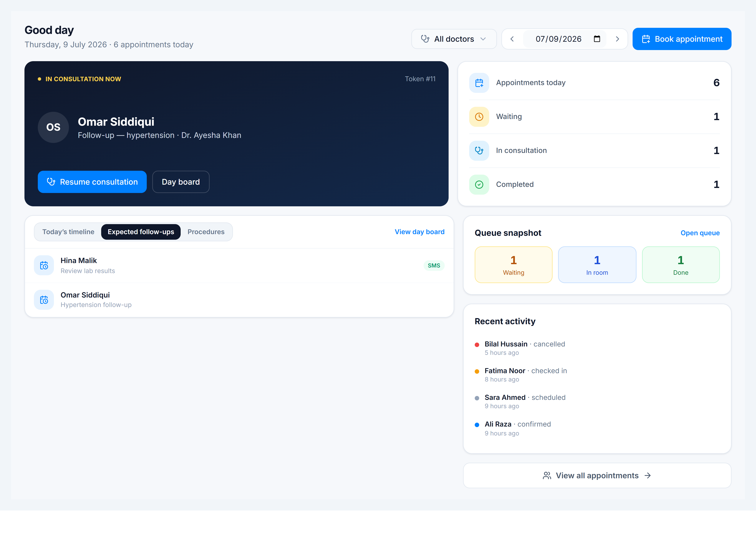Screen dimensions: 756x545
Task: Click the Waiting clock icon
Action: 479,117
